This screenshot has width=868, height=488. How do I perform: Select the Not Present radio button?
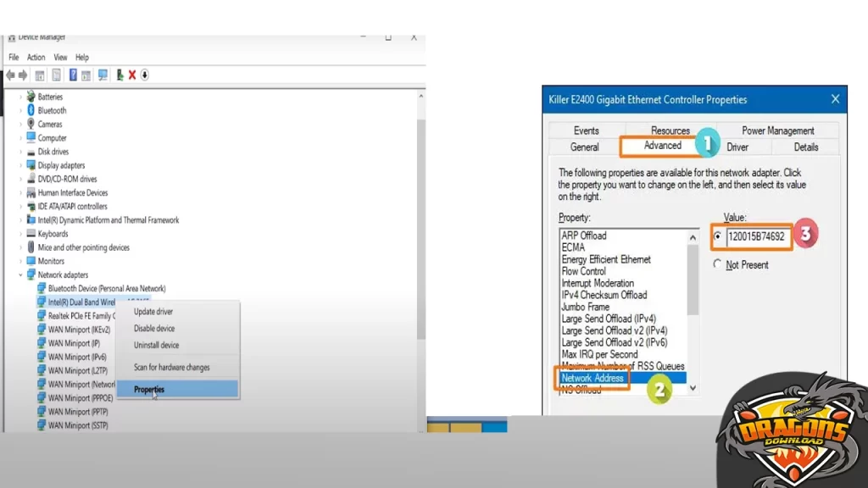click(718, 264)
